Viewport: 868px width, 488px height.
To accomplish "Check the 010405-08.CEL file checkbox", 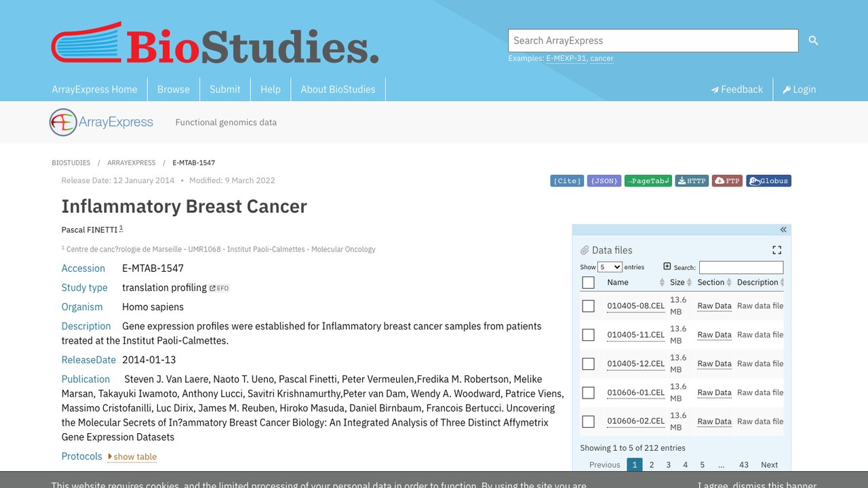I will click(588, 306).
